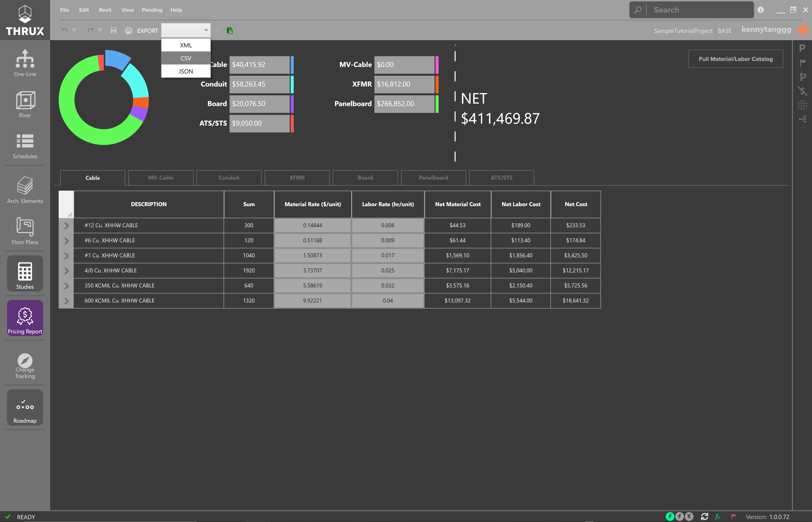Click the table select-all corner cell
The width and height of the screenshot is (812, 522).
click(x=66, y=204)
